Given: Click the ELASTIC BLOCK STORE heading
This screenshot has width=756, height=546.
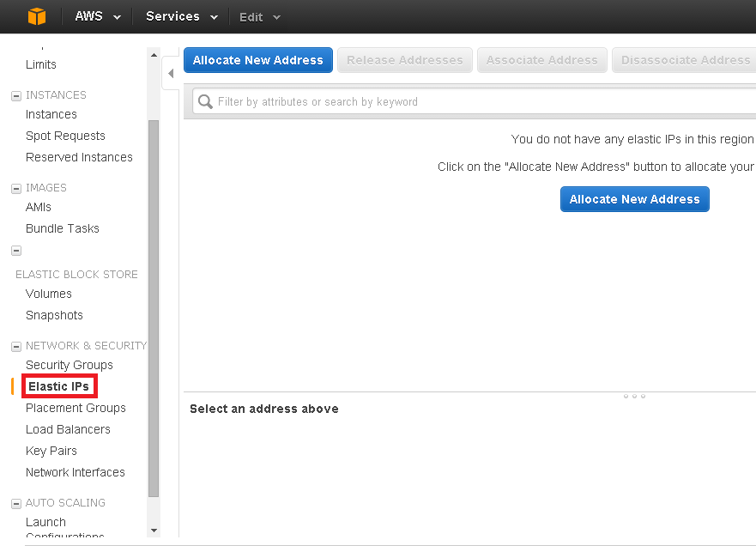Looking at the screenshot, I should [x=76, y=275].
